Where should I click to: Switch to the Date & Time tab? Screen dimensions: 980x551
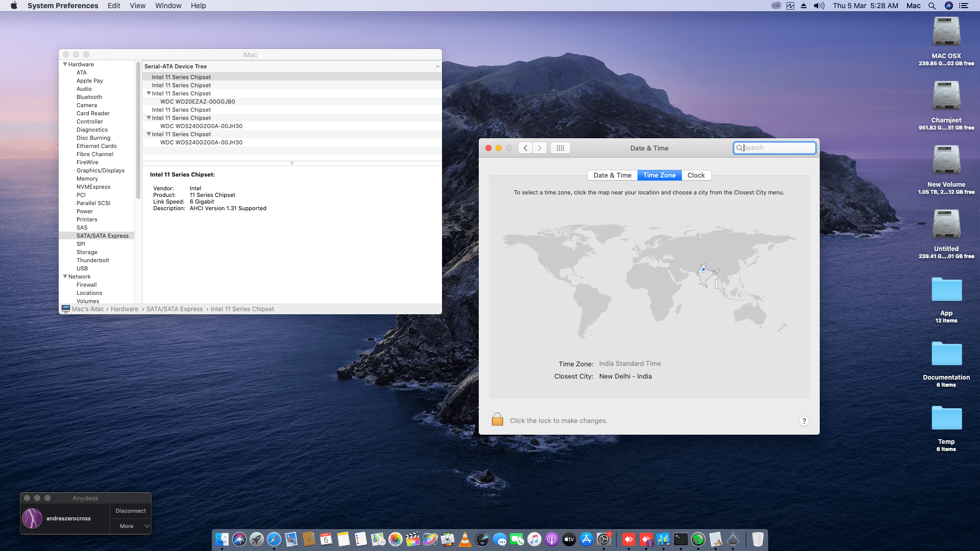pos(612,175)
